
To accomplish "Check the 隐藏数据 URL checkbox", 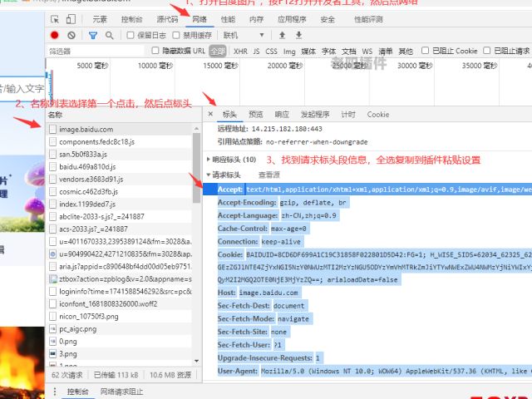I will tap(155, 51).
